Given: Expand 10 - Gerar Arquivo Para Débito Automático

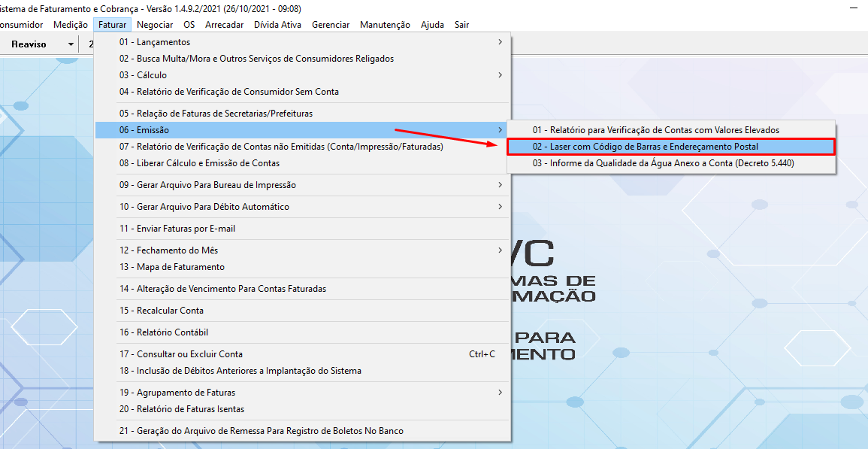Looking at the screenshot, I should (x=301, y=207).
